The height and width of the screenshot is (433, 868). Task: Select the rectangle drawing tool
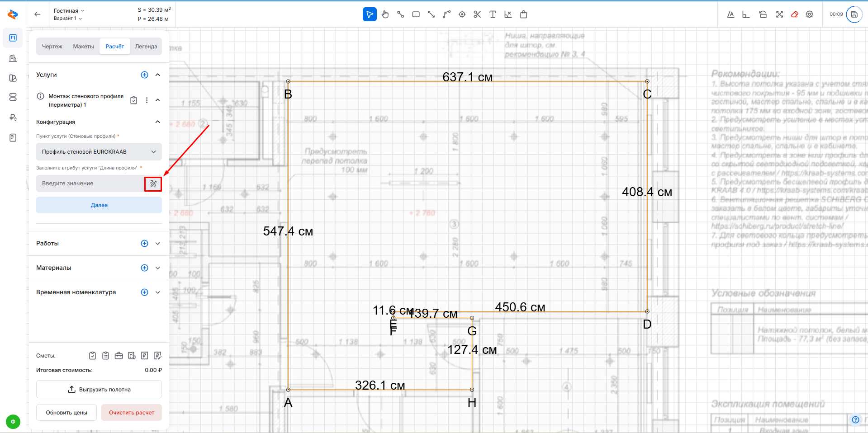click(x=416, y=14)
